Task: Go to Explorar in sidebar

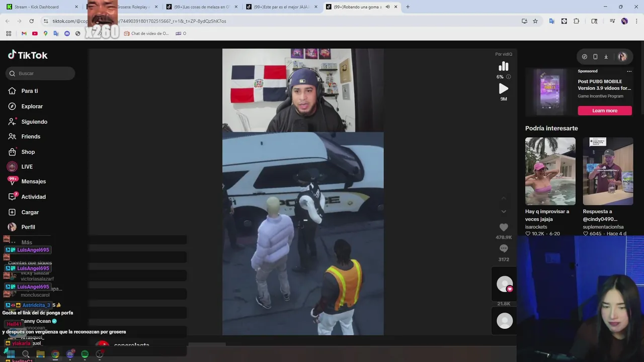Action: coord(32,107)
